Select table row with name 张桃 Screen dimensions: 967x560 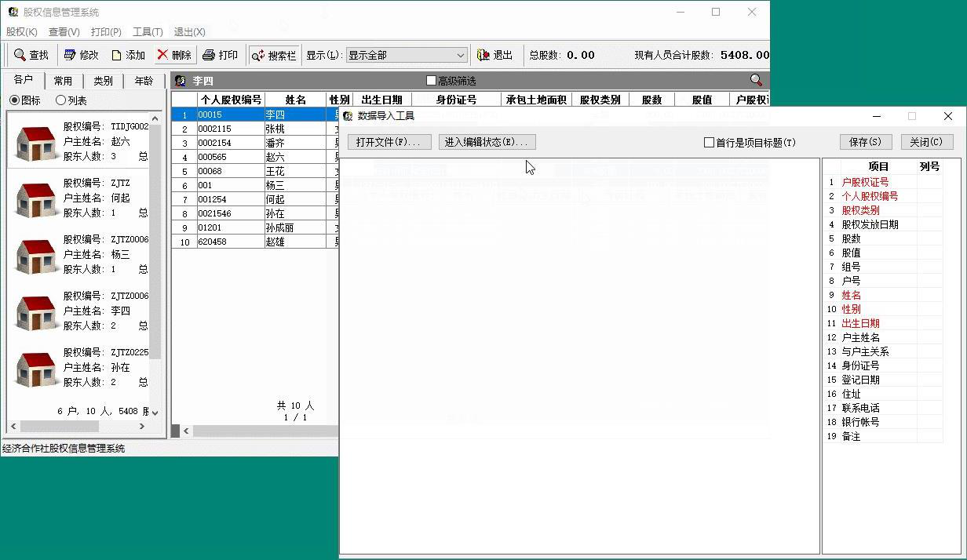point(256,129)
